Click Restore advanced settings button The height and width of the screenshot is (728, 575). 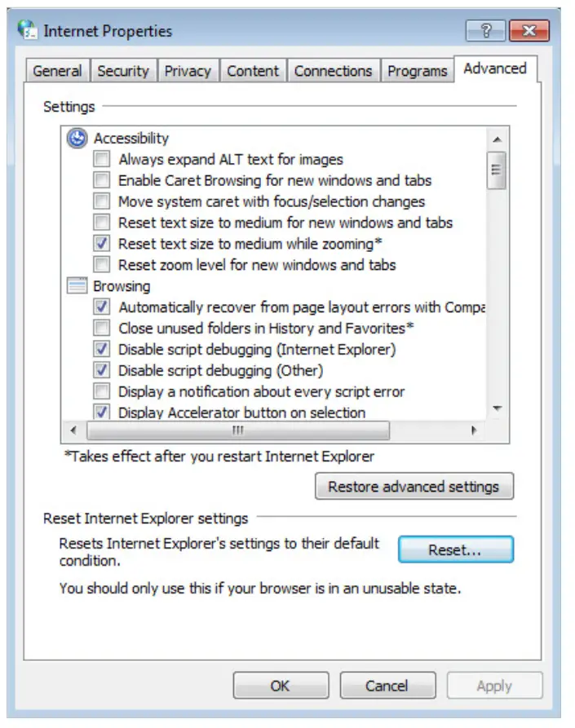click(x=414, y=487)
